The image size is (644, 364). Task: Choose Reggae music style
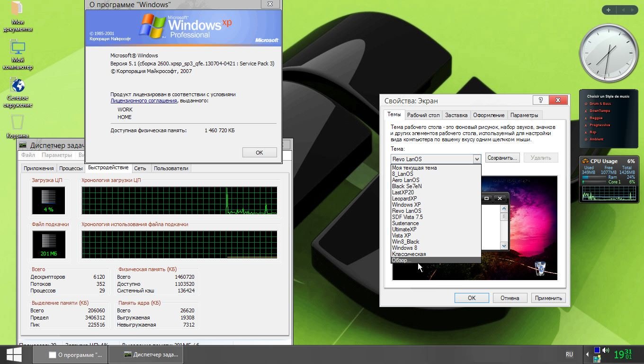pos(596,118)
